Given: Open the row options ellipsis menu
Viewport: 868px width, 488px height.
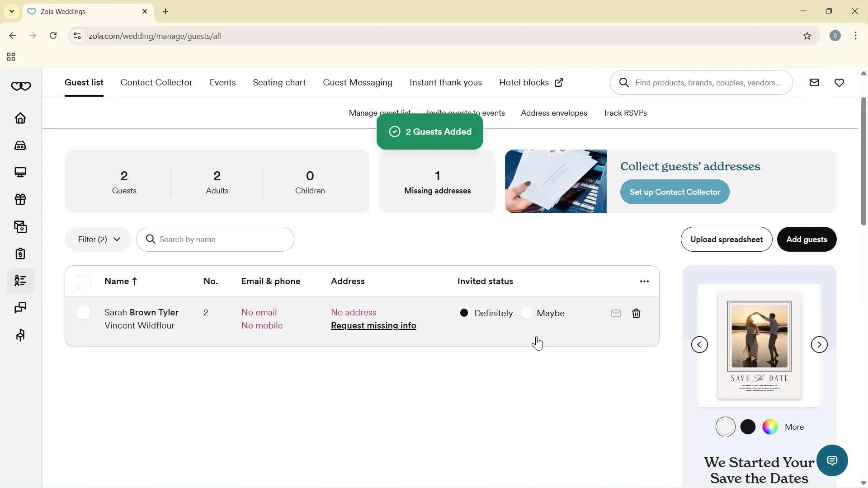Looking at the screenshot, I should (x=644, y=281).
